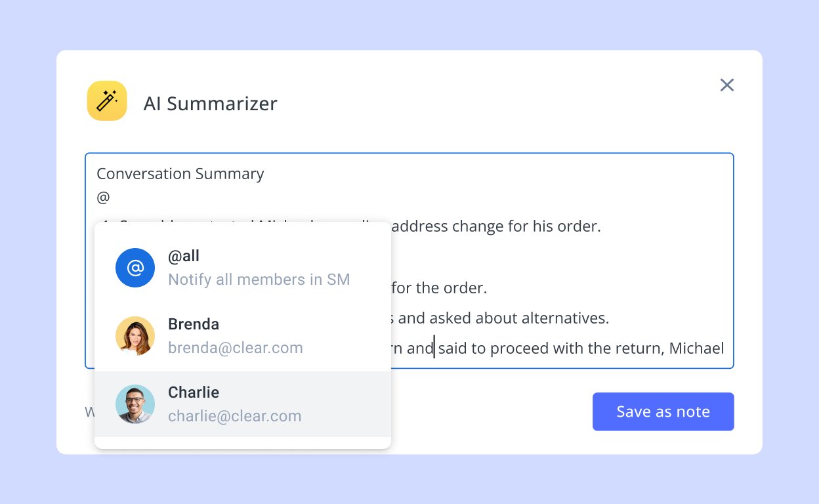The width and height of the screenshot is (819, 504).
Task: Choose Brenda from the mention list
Action: click(x=243, y=336)
